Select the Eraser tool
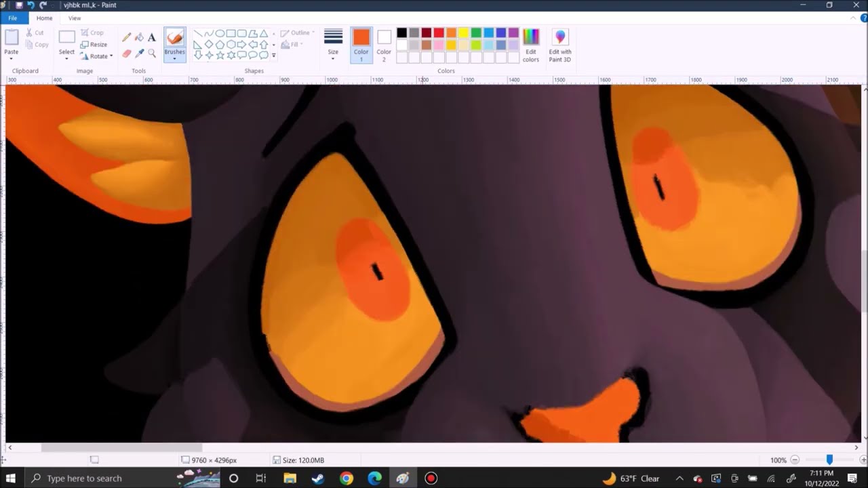This screenshot has width=868, height=488. (127, 53)
